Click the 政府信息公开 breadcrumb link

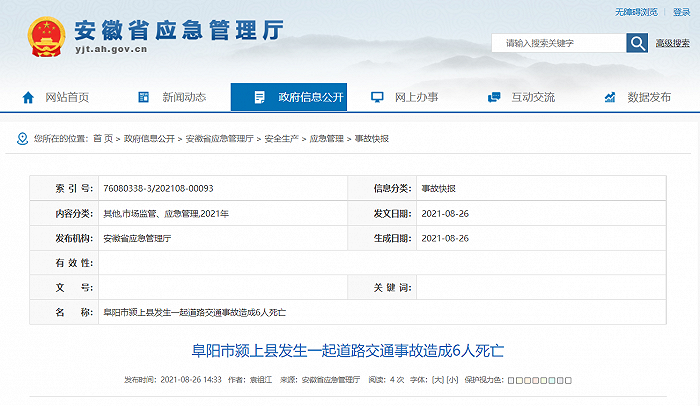149,139
